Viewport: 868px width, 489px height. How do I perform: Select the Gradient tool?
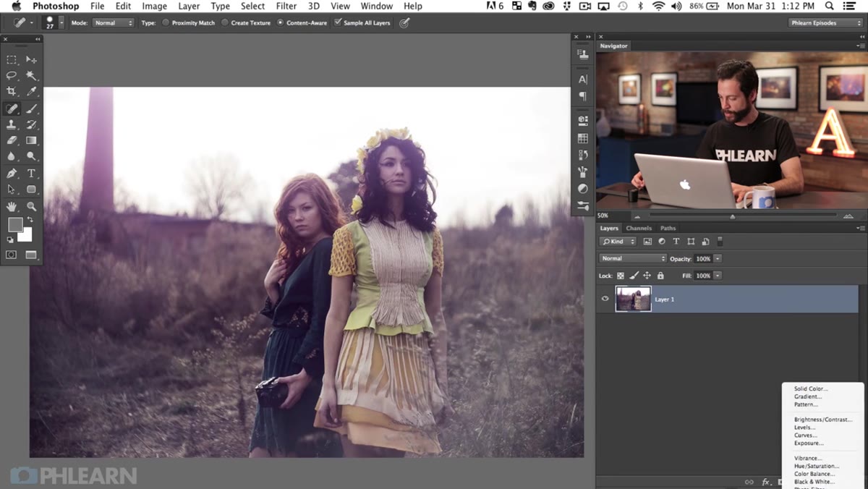[31, 140]
